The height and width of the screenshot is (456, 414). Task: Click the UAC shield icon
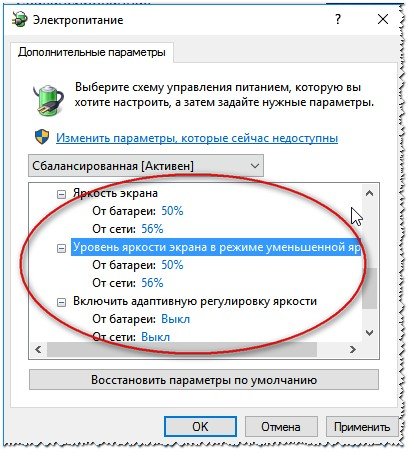point(42,137)
